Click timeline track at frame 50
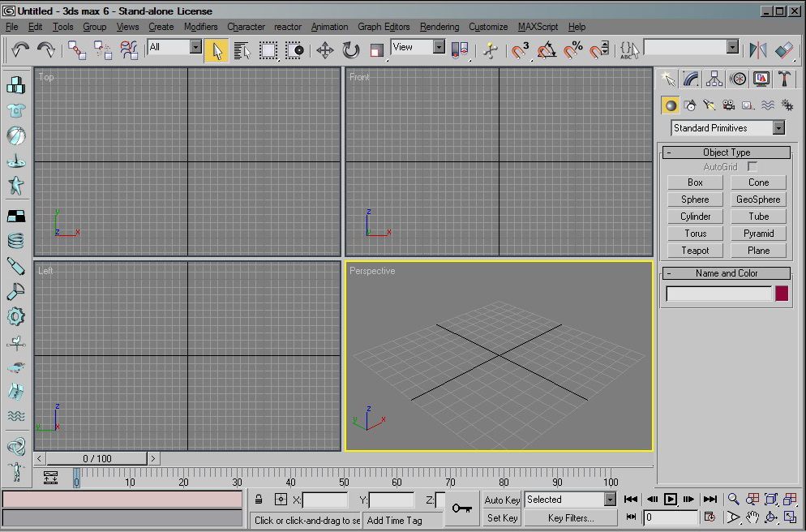The height and width of the screenshot is (532, 806). 343,476
